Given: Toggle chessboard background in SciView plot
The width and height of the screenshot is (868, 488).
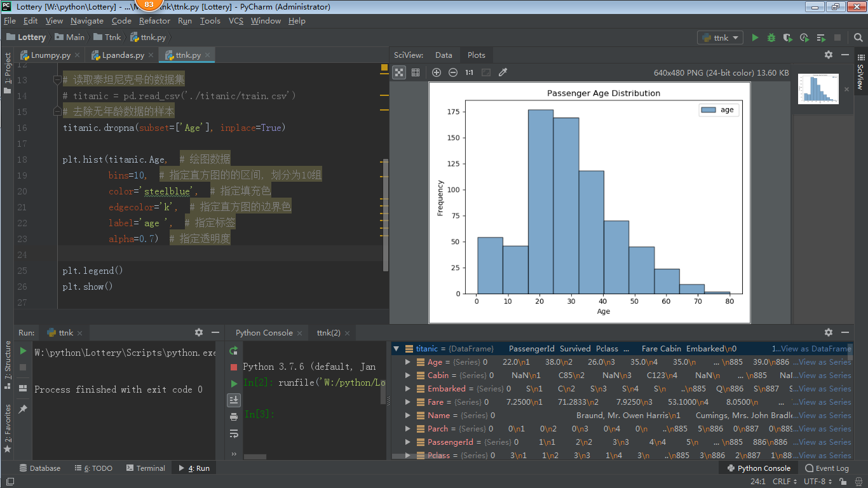Looking at the screenshot, I should click(399, 72).
